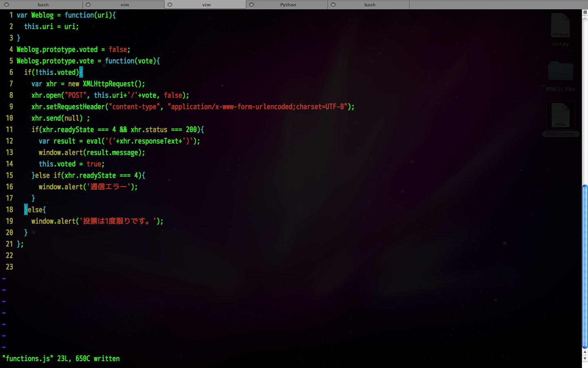Viewport: 588px width, 368px height.
Task: Close the Python tab
Action: pos(252,5)
